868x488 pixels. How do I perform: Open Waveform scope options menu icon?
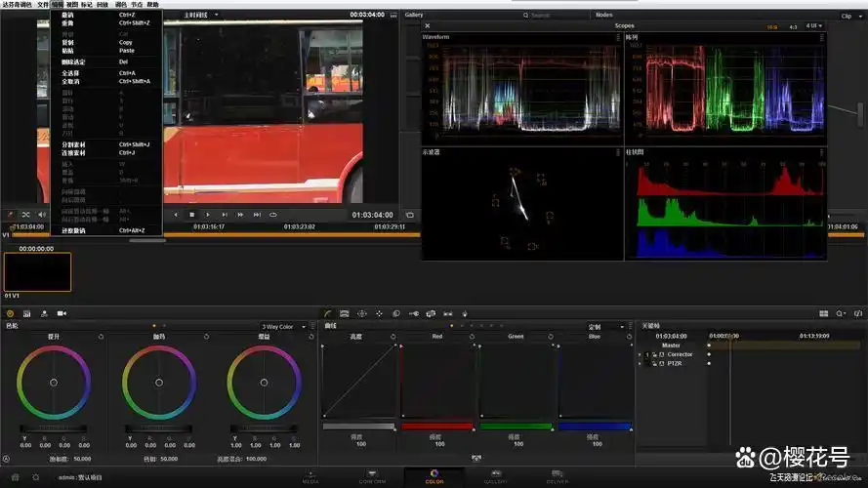[x=618, y=36]
